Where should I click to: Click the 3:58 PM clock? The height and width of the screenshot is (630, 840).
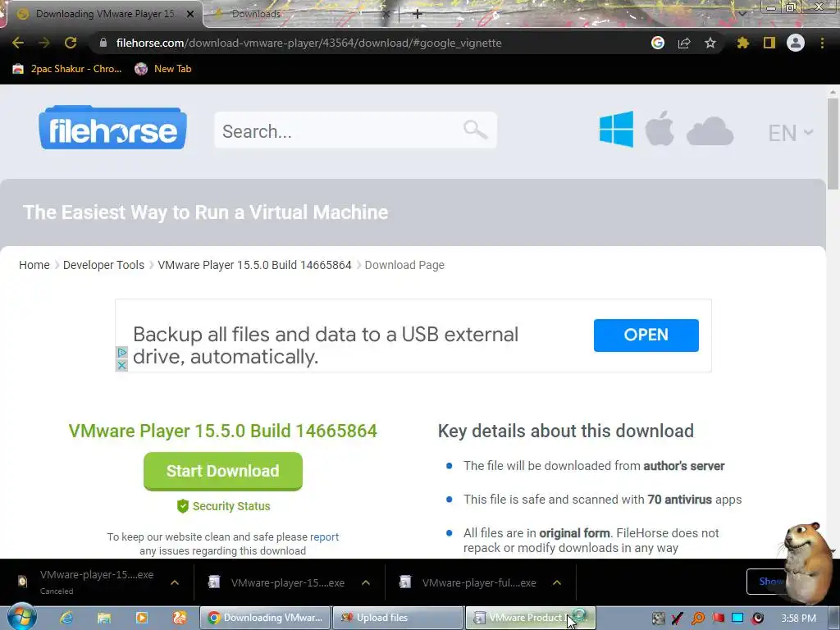point(798,619)
